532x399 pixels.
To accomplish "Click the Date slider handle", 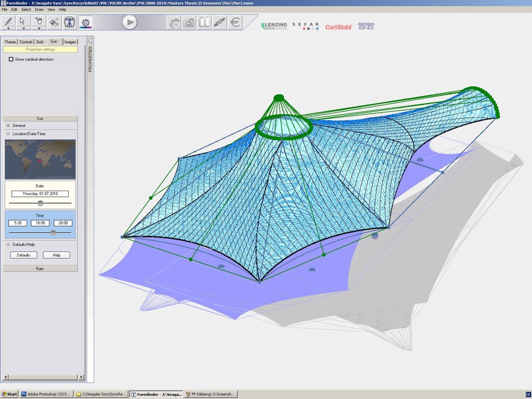I will 40,203.
